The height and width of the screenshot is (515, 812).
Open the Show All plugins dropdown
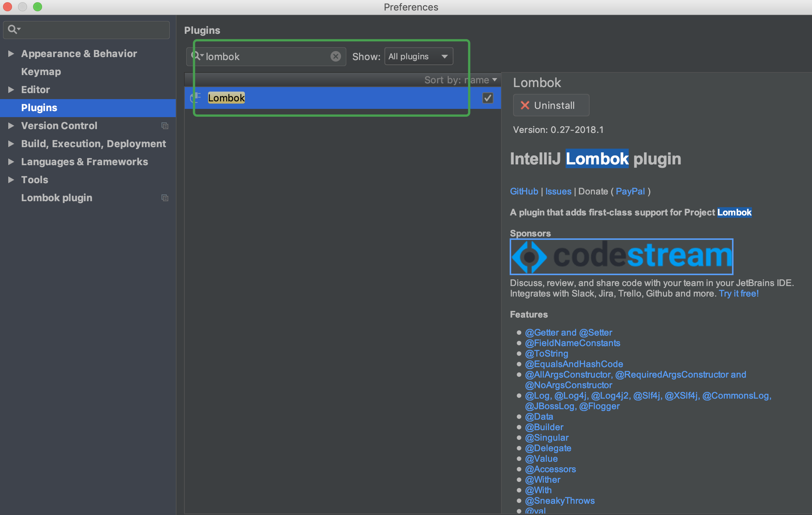tap(418, 56)
